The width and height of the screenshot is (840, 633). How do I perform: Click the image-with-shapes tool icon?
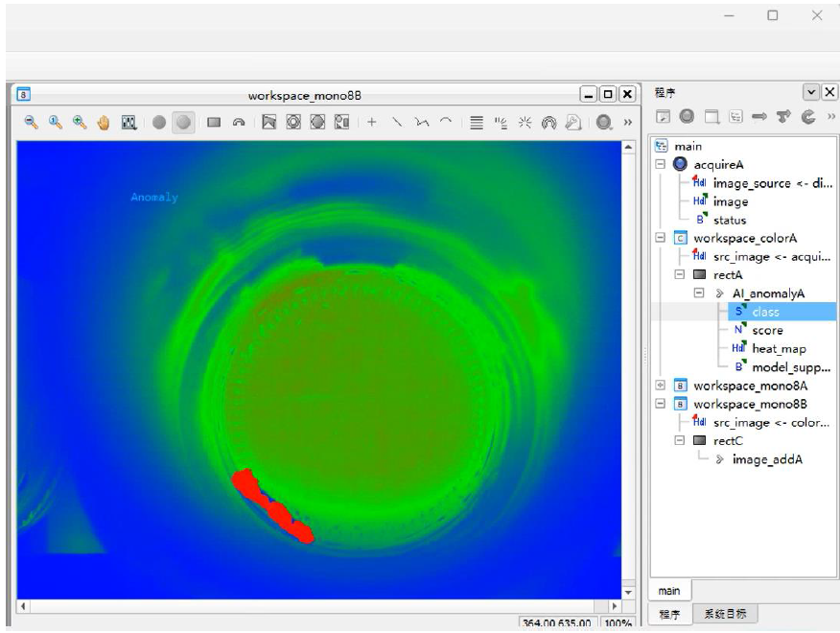coord(341,122)
